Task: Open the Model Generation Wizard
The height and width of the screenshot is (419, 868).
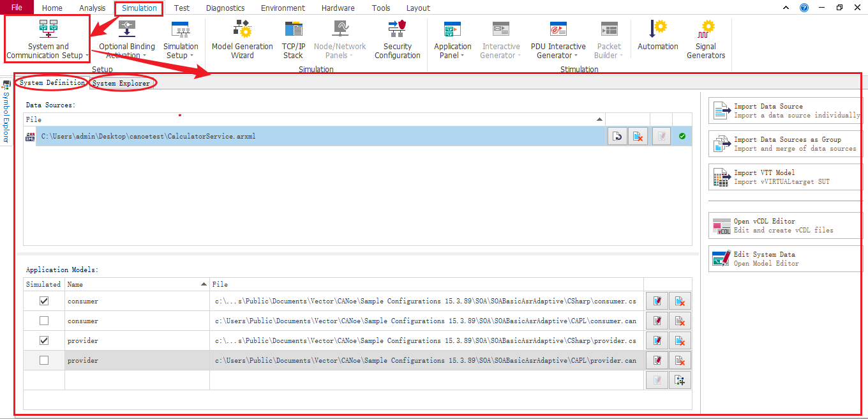Action: pyautogui.click(x=242, y=40)
